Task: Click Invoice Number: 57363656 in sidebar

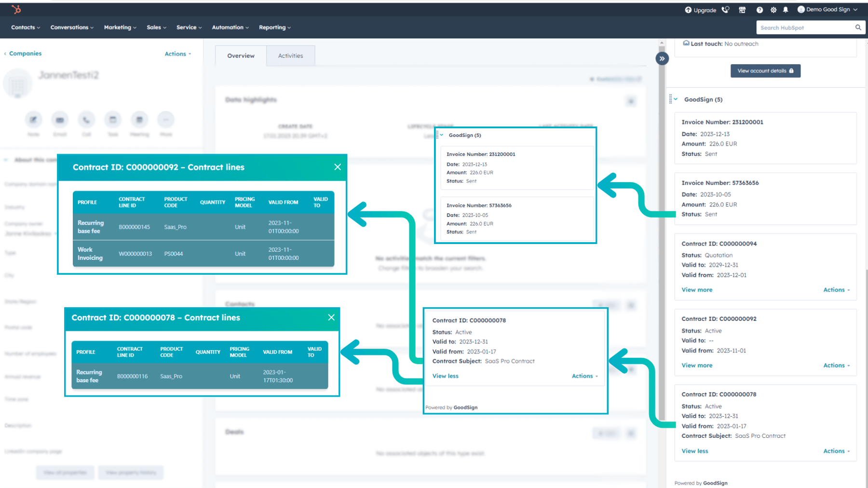Action: 720,183
